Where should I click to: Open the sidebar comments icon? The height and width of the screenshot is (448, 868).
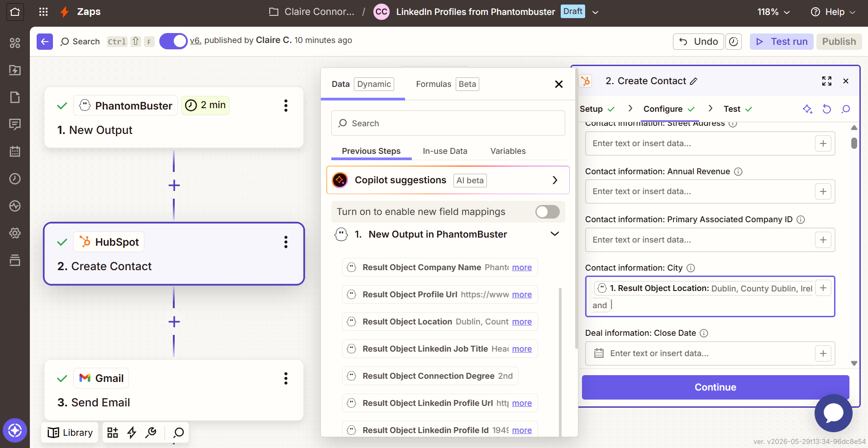tap(15, 124)
